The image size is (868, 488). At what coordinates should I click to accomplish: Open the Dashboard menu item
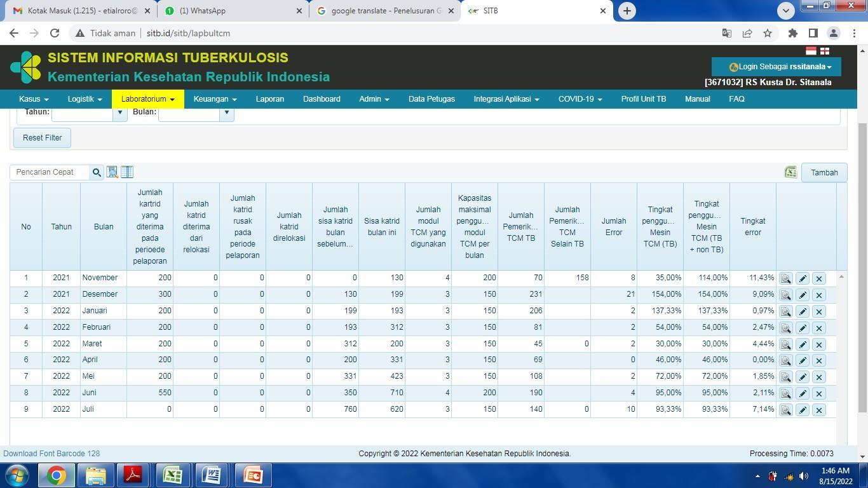tap(322, 99)
